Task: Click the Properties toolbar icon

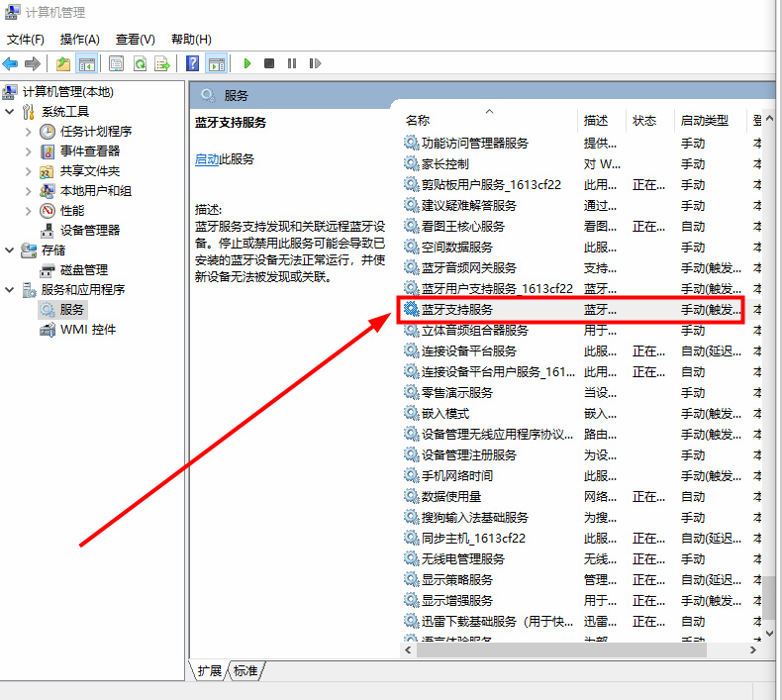Action: [x=116, y=63]
